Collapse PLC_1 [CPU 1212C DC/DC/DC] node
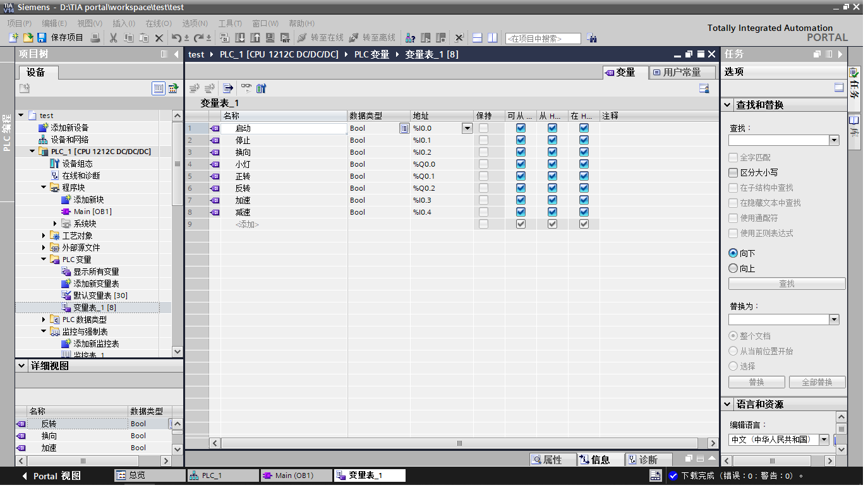868x490 pixels. coord(33,152)
